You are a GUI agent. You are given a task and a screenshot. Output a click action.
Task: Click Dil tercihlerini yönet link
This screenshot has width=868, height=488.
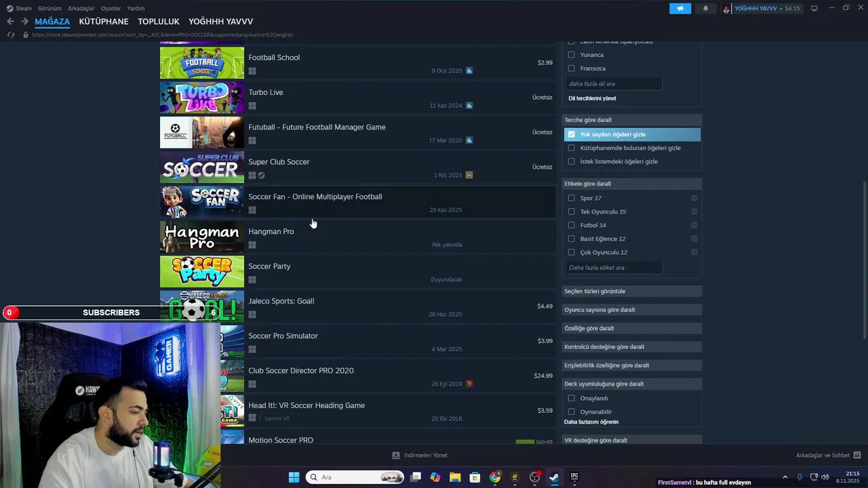coord(592,98)
